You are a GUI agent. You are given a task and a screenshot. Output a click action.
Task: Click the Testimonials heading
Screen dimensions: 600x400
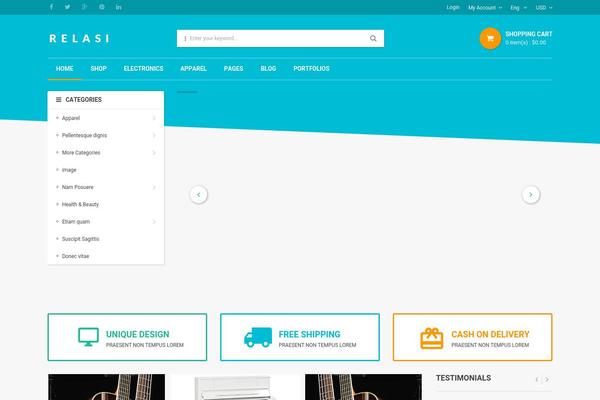click(x=463, y=378)
